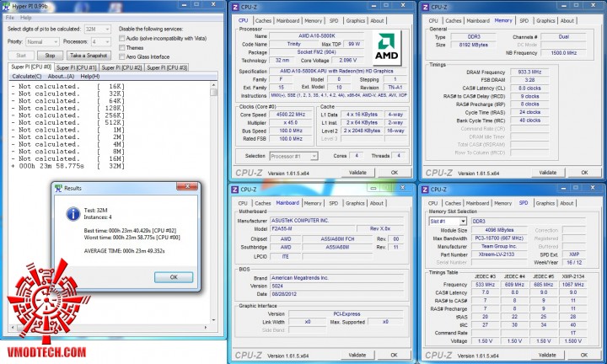The image size is (607, 364).
Task: Click the Start button in Hyper PI
Action: (x=21, y=56)
